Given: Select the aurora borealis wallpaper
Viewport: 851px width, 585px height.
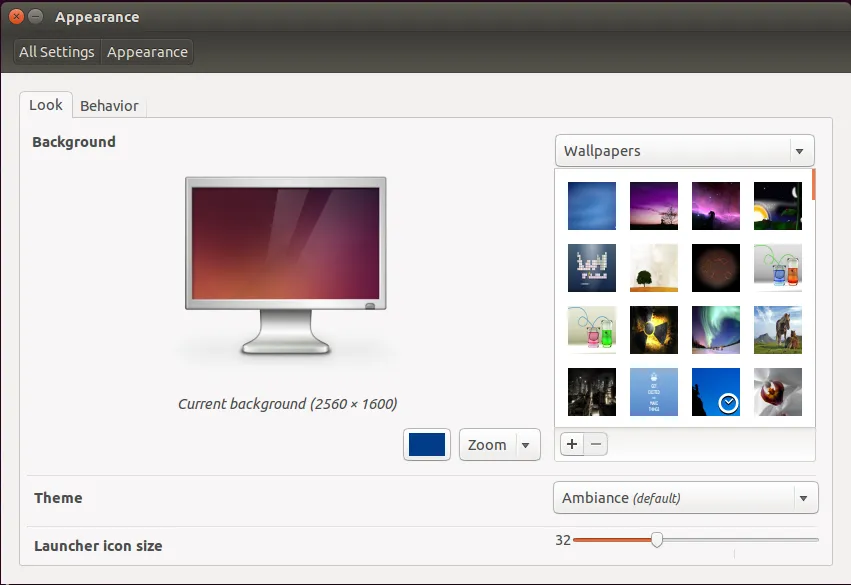Looking at the screenshot, I should pos(715,330).
